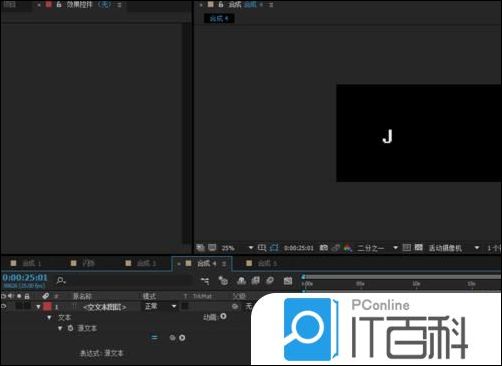502x366 pixels.
Task: Open the 正常 blending mode dropdown
Action: tap(160, 306)
